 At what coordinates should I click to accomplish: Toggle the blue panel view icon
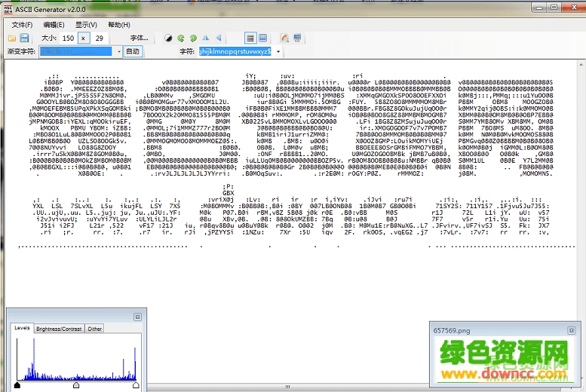coord(262,38)
